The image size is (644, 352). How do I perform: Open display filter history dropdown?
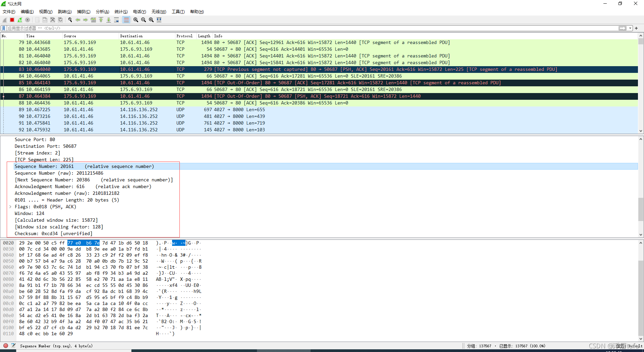(x=630, y=28)
